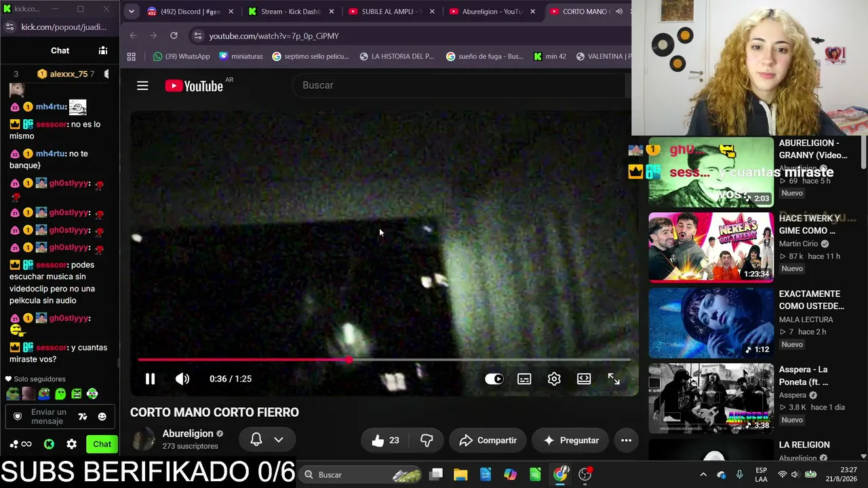Open sueño de fuga bookmark
This screenshot has height=488, width=868.
[485, 56]
